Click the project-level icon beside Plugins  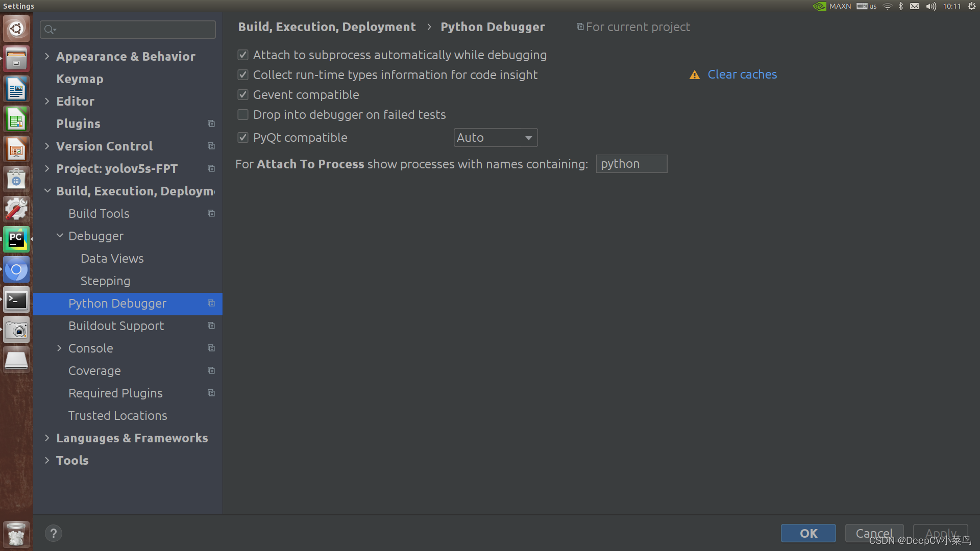point(211,123)
